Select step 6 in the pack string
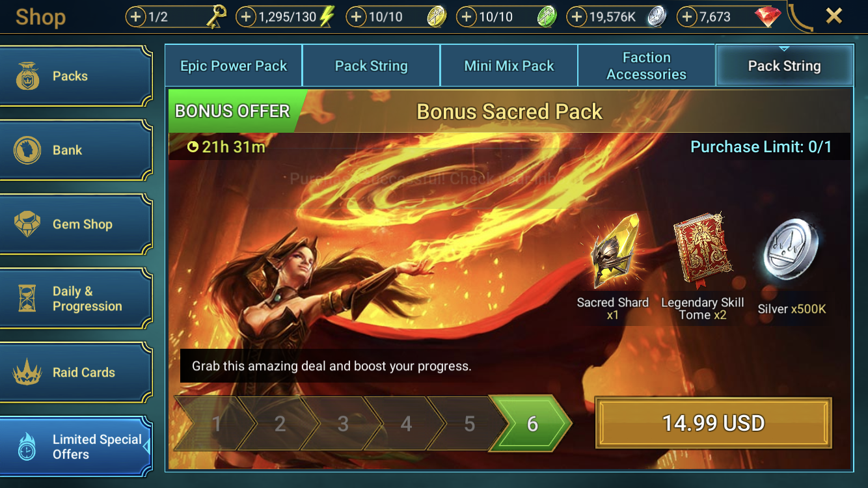The image size is (868, 488). point(530,424)
